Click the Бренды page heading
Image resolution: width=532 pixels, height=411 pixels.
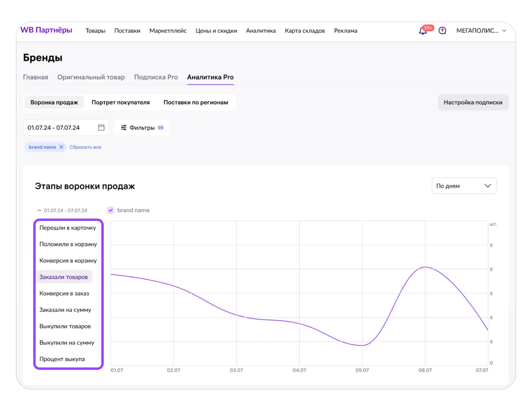click(43, 58)
